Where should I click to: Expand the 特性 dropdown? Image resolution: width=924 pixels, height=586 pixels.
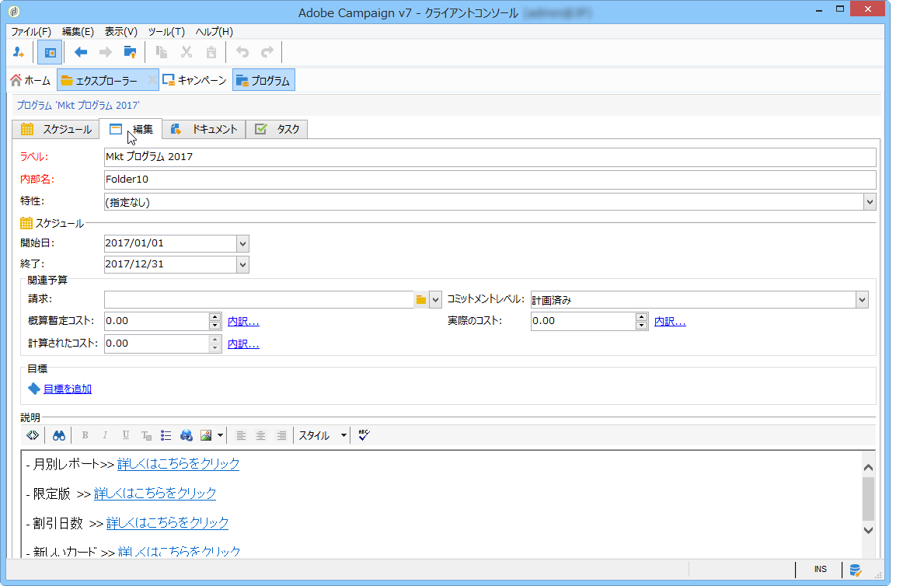(x=869, y=202)
